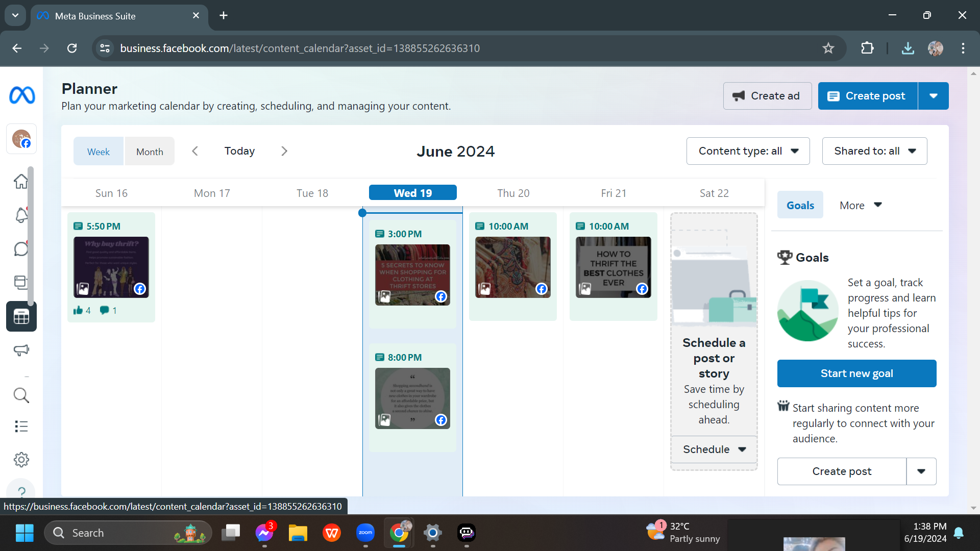980x551 pixels.
Task: Click the Create ad button
Action: tap(767, 96)
